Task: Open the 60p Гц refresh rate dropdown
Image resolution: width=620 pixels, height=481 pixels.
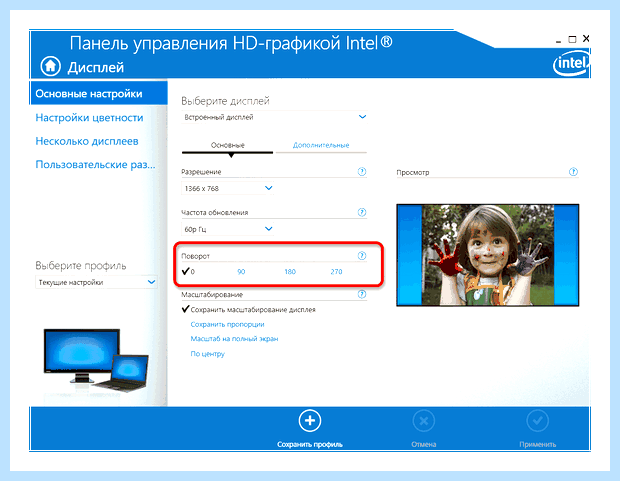Action: [x=227, y=229]
